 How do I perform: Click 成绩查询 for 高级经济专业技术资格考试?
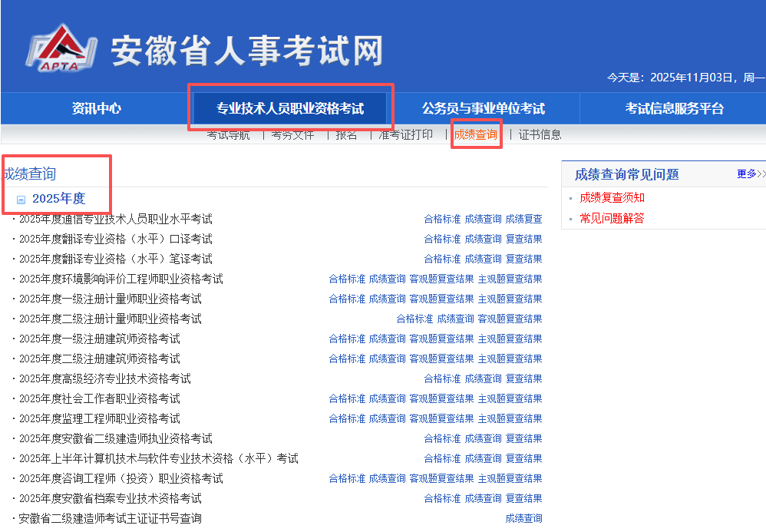click(483, 378)
